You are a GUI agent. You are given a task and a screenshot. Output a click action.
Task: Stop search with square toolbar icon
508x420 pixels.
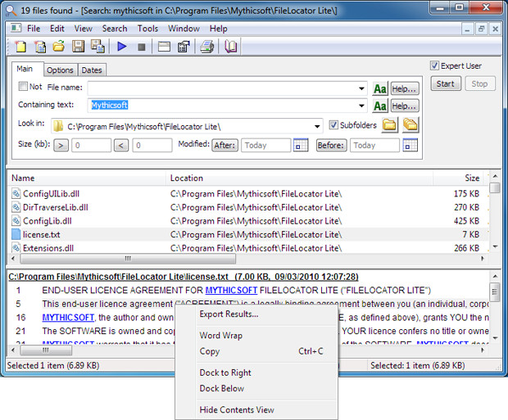click(x=142, y=47)
